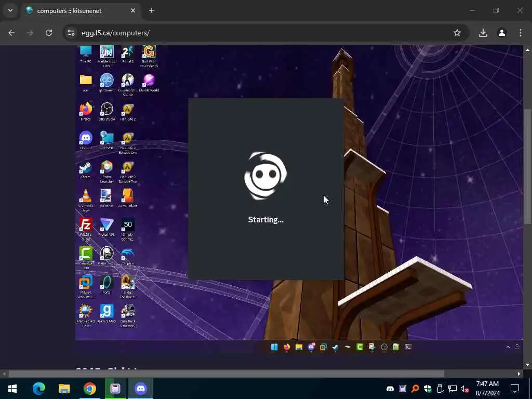Viewport: 532px width, 399px height.
Task: Click the OBS Studio icon in the image
Action: click(x=107, y=112)
